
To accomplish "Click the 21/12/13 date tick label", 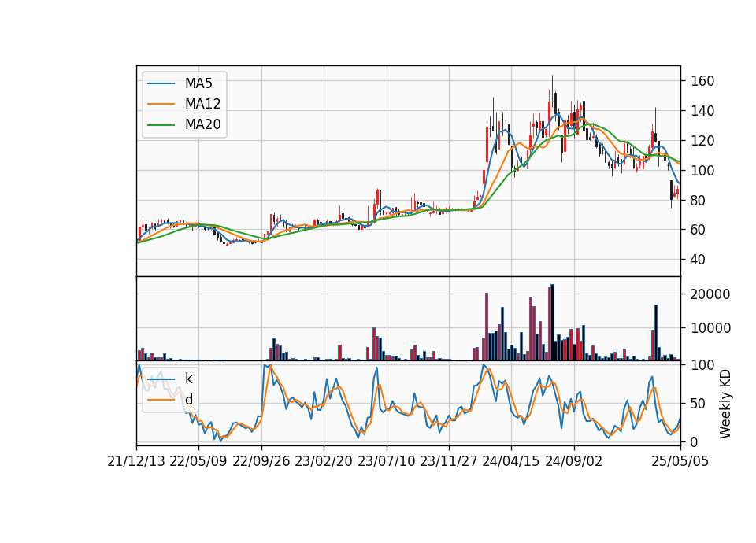I will point(136,461).
